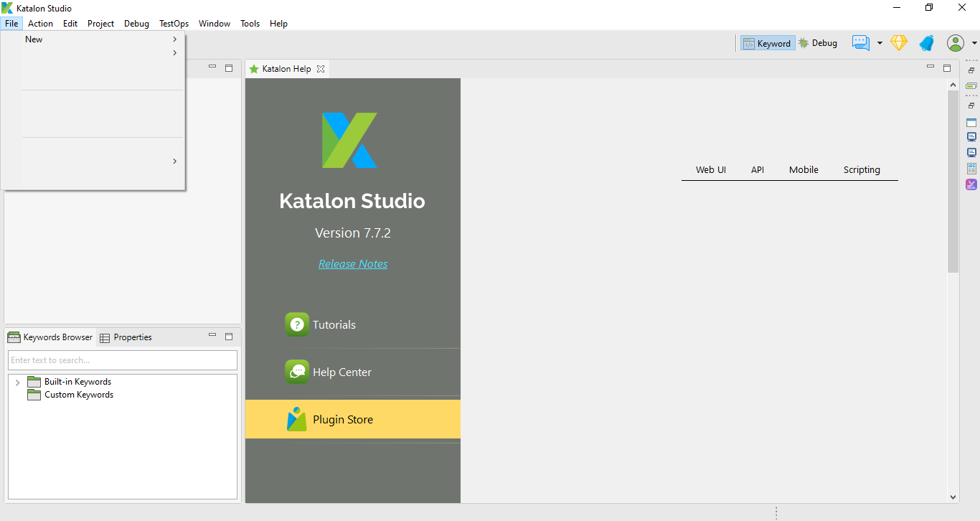Switch to the Debug perspective
This screenshot has width=980, height=521.
(818, 43)
